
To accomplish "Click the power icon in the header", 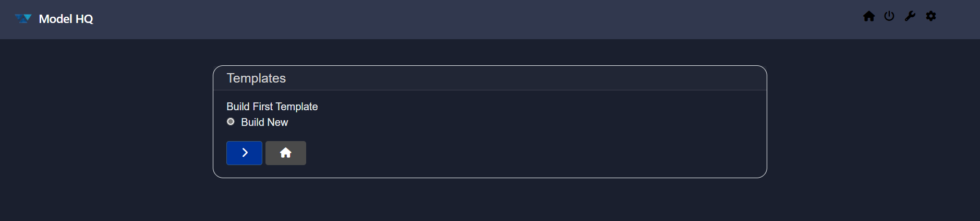I will 889,16.
